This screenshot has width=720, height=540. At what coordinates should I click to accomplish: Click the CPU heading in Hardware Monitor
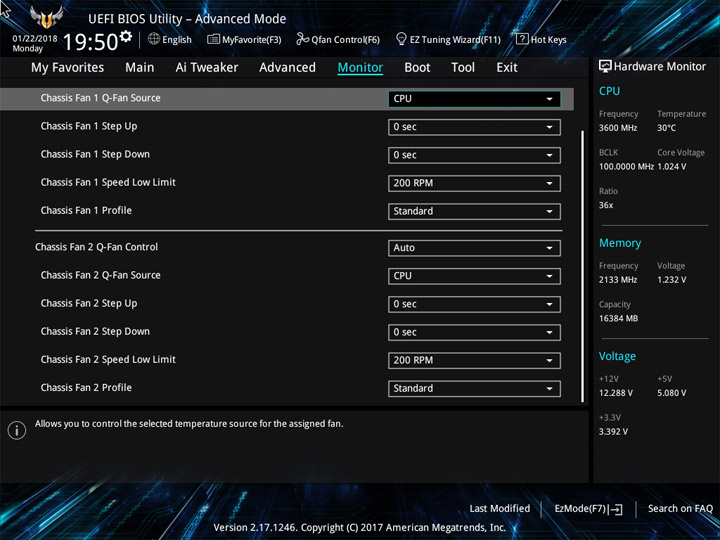pos(609,91)
